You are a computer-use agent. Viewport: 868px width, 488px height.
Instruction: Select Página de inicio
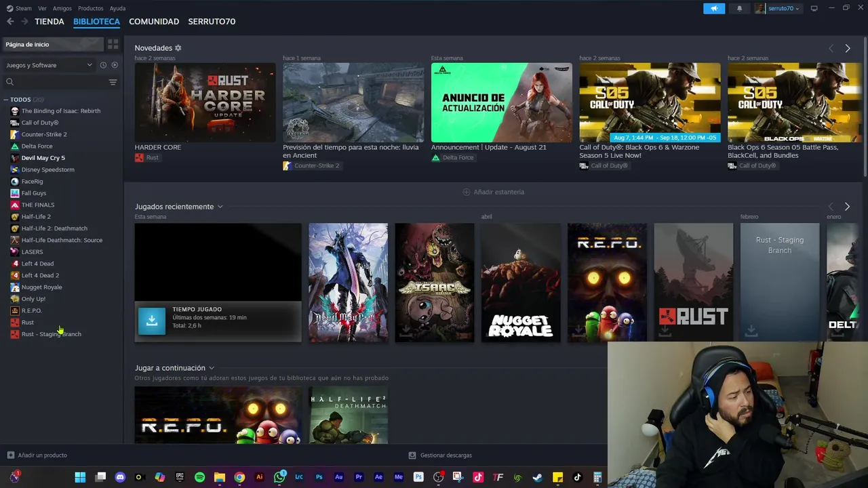(53, 44)
